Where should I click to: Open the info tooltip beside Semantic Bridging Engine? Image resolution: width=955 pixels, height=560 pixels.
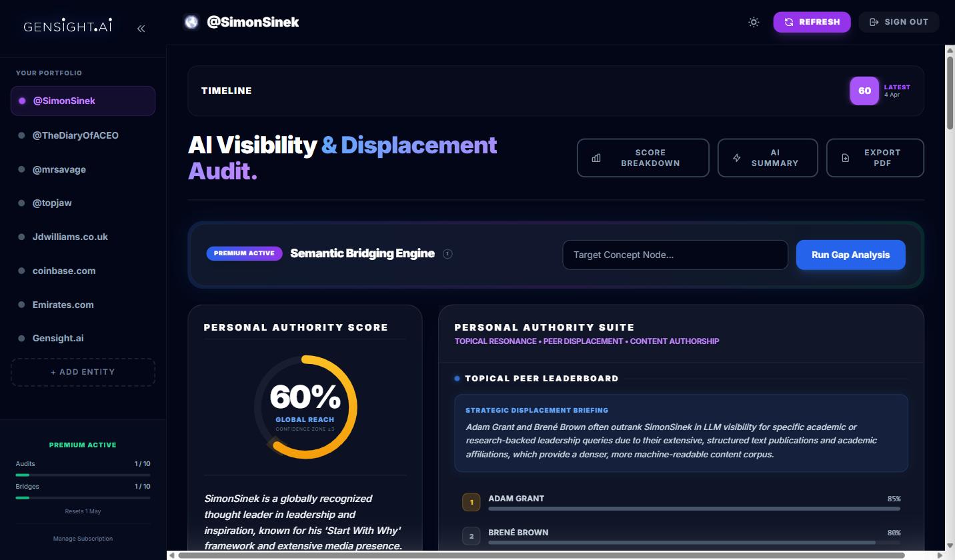[x=447, y=253]
